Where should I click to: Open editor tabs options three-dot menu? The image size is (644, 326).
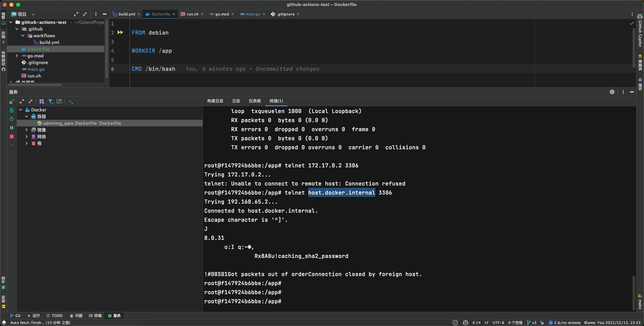(x=632, y=14)
